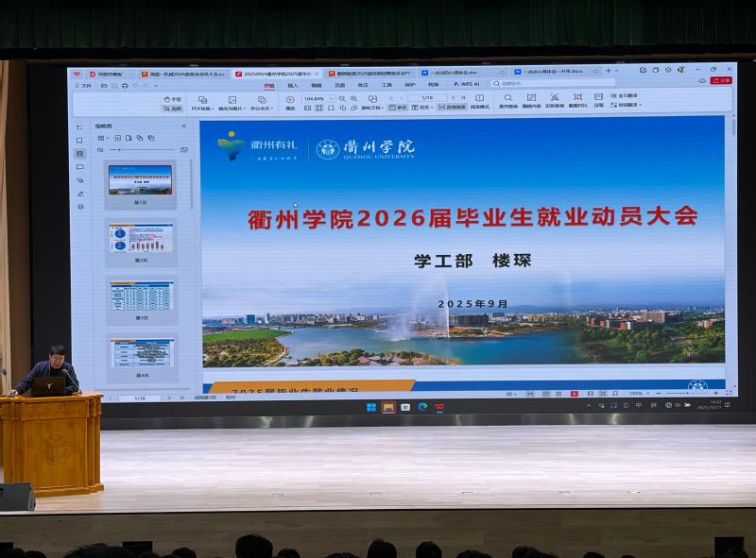756x558 pixels.
Task: Expand the 104.84% zoom level dropdown
Action: tap(329, 98)
